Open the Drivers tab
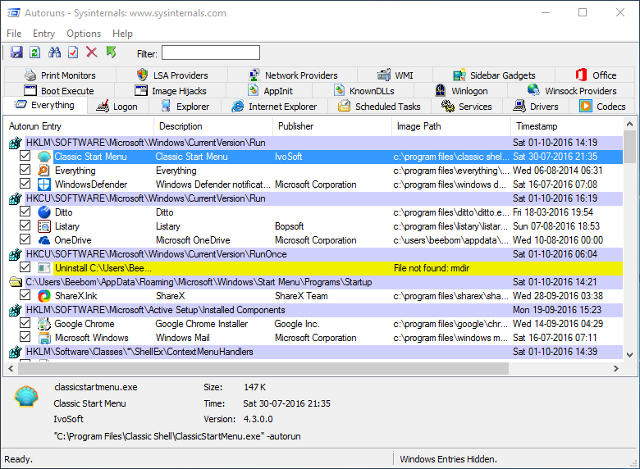Viewport: 640px width, 469px height. [x=536, y=107]
